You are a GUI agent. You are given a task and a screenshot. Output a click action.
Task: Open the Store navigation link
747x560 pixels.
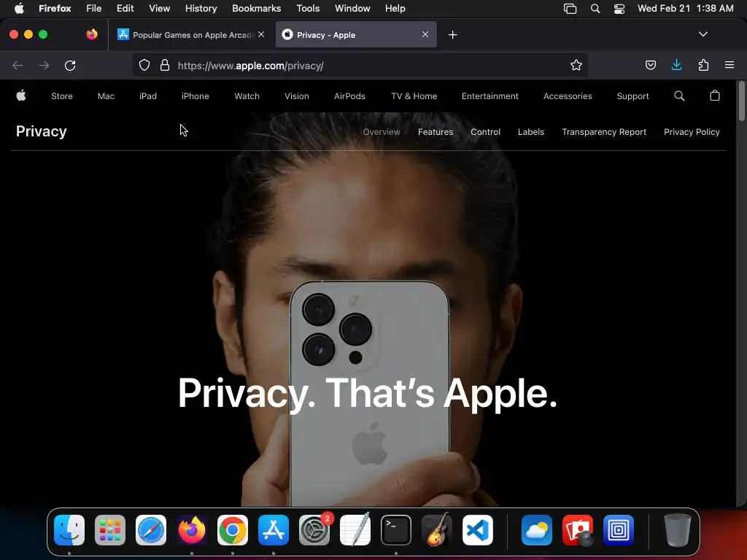click(62, 96)
